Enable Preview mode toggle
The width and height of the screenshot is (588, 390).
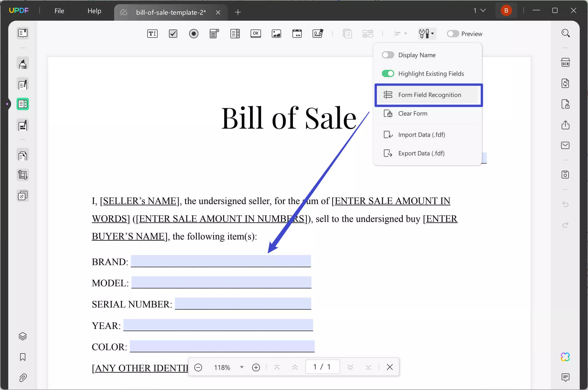tap(452, 34)
